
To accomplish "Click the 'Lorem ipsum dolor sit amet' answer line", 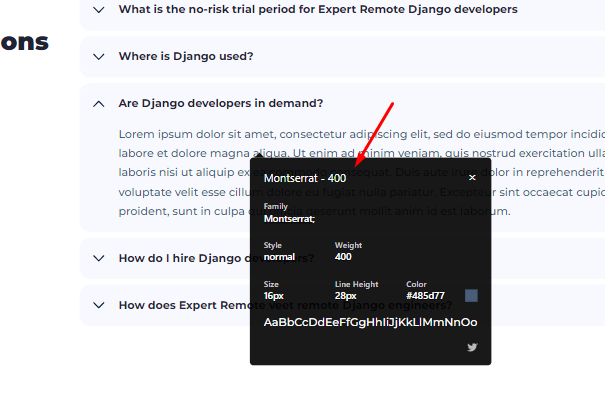I will 362,134.
